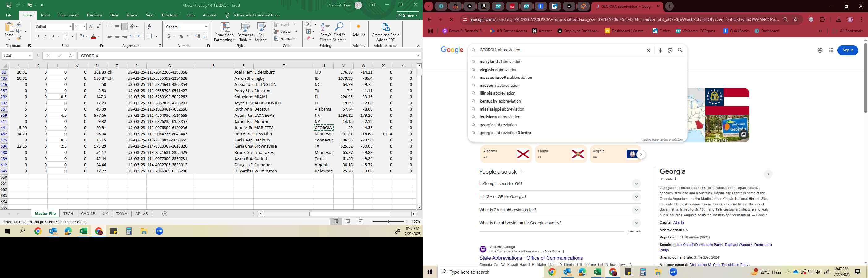Click the Copy icon in Clipboard group
The width and height of the screenshot is (868, 278).
(19, 31)
